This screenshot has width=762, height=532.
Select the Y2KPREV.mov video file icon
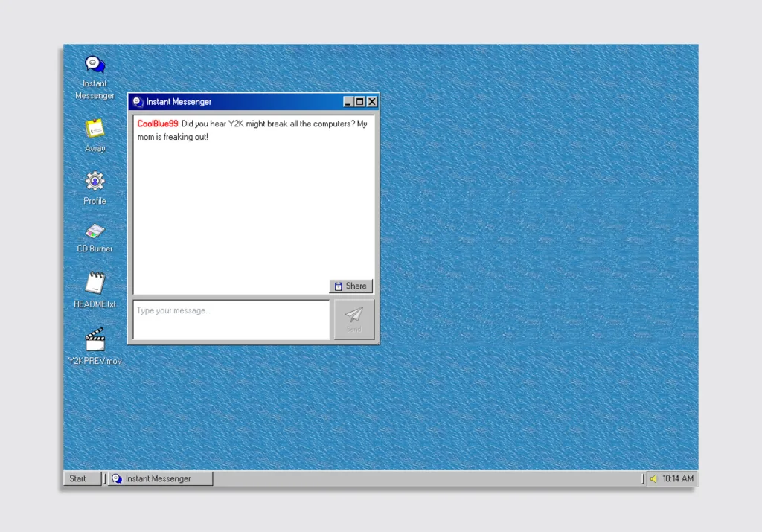95,340
